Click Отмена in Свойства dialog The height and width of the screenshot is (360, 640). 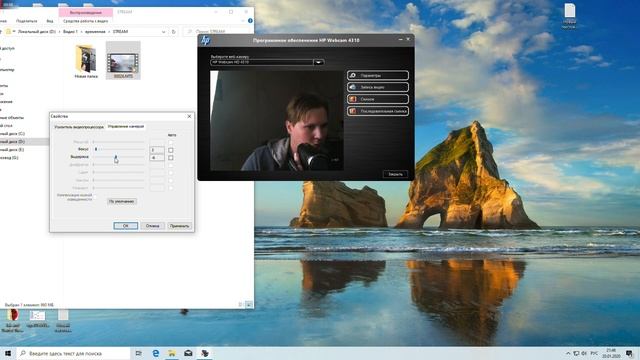[x=152, y=226]
